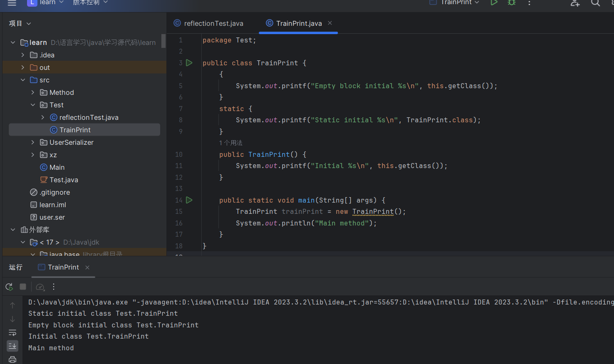The image size is (614, 364).
Task: Click the project tree vertical scrollbar
Action: point(163,41)
